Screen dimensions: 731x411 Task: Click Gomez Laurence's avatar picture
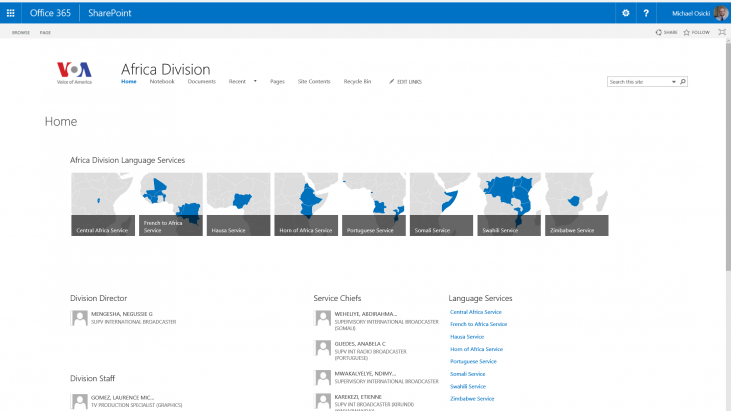80,402
